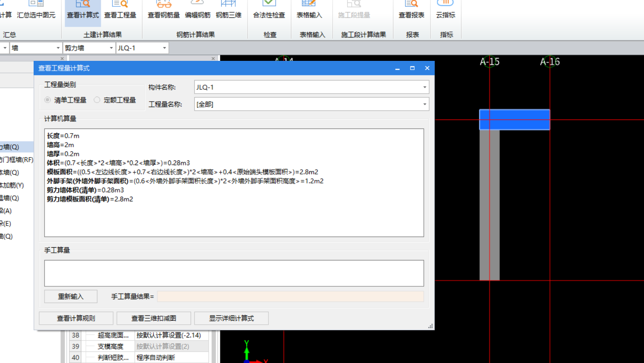The width and height of the screenshot is (644, 363).
Task: Click the 查看钢筋量 tool
Action: [164, 9]
